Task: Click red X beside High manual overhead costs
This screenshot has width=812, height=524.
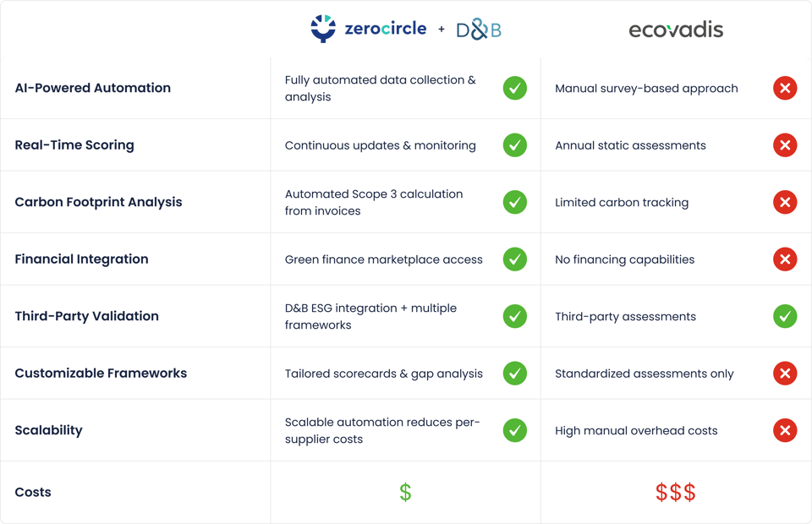Action: tap(785, 430)
